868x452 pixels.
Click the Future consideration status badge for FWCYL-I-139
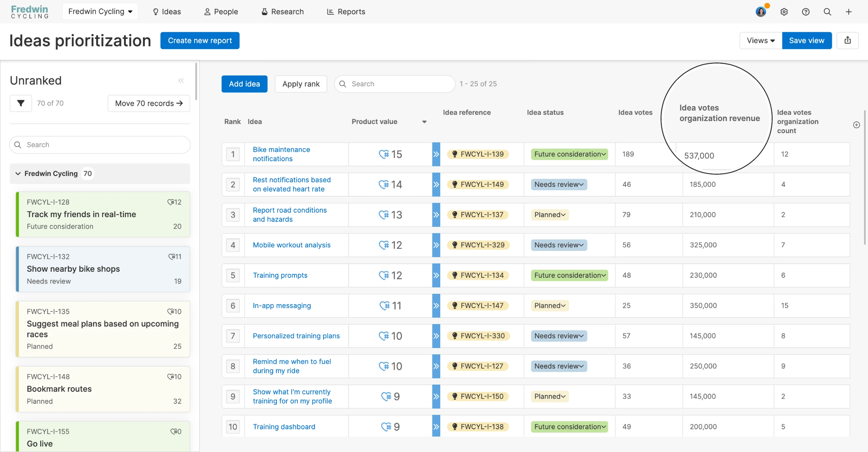[x=569, y=154]
